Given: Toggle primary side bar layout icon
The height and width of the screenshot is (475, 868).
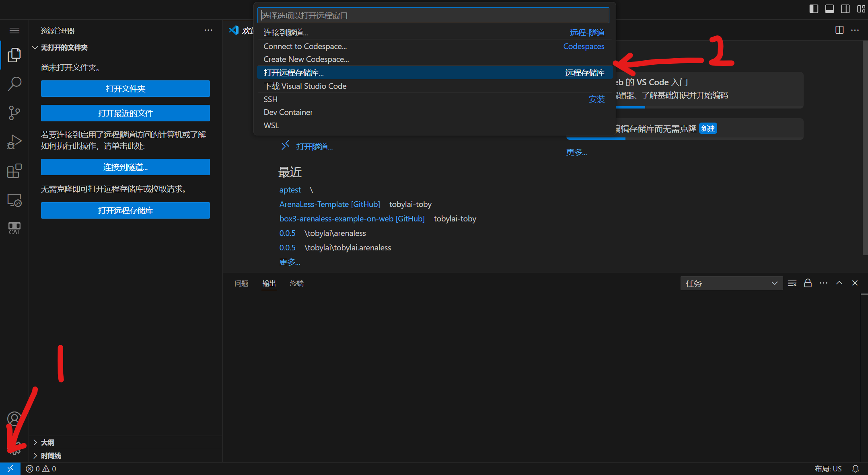Looking at the screenshot, I should [x=814, y=9].
